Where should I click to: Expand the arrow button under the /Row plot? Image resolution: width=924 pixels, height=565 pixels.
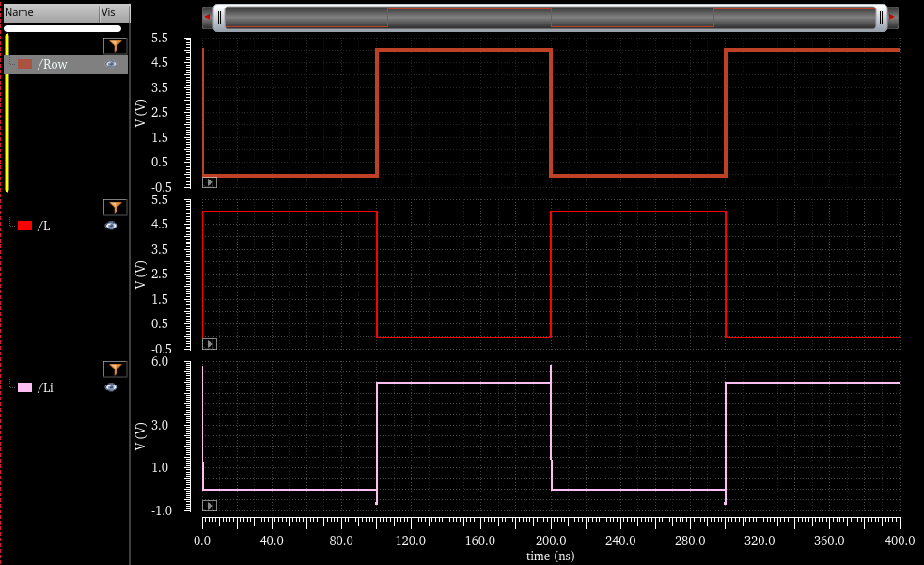pyautogui.click(x=210, y=182)
